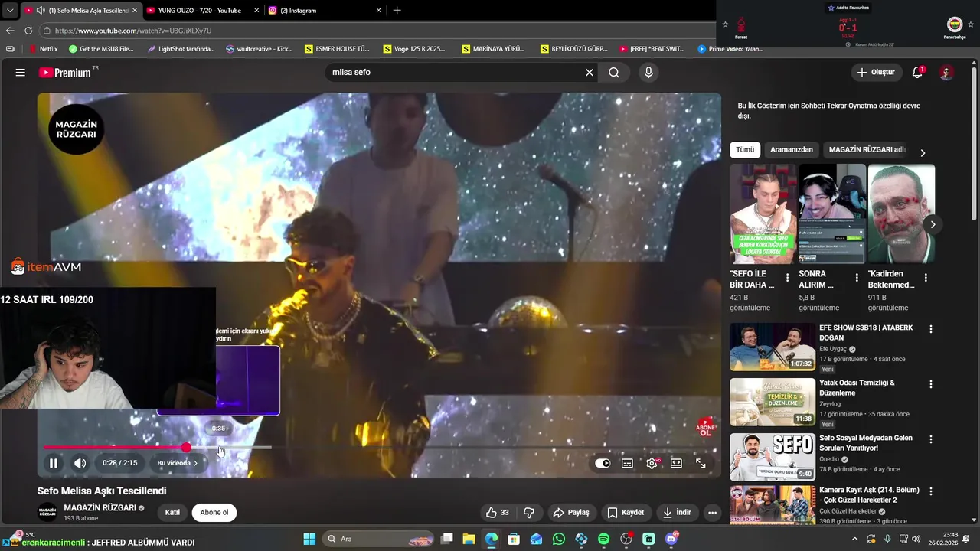Open the MAGAZİN RÜZGARI channel avatar
Viewport: 980px width, 551px height.
pyautogui.click(x=47, y=512)
